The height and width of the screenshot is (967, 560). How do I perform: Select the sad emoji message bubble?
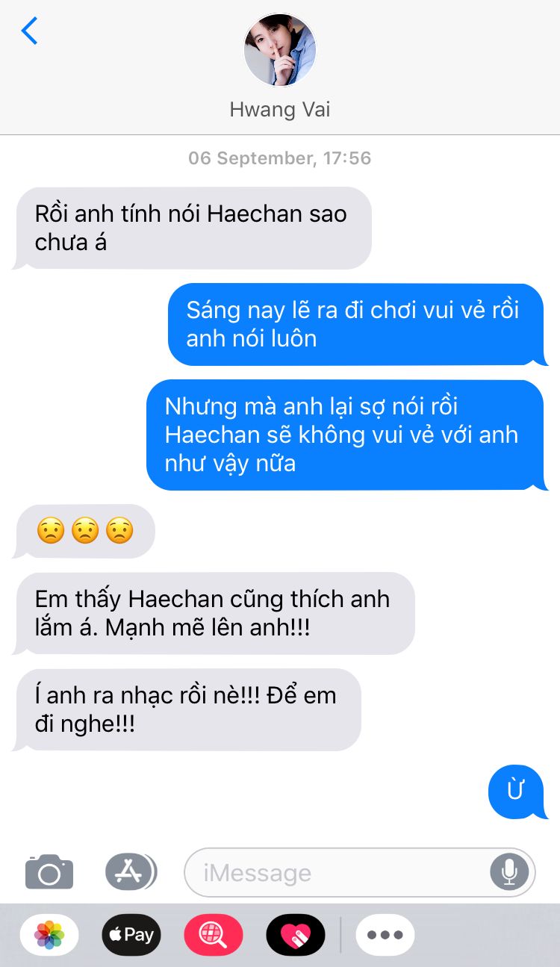(84, 531)
